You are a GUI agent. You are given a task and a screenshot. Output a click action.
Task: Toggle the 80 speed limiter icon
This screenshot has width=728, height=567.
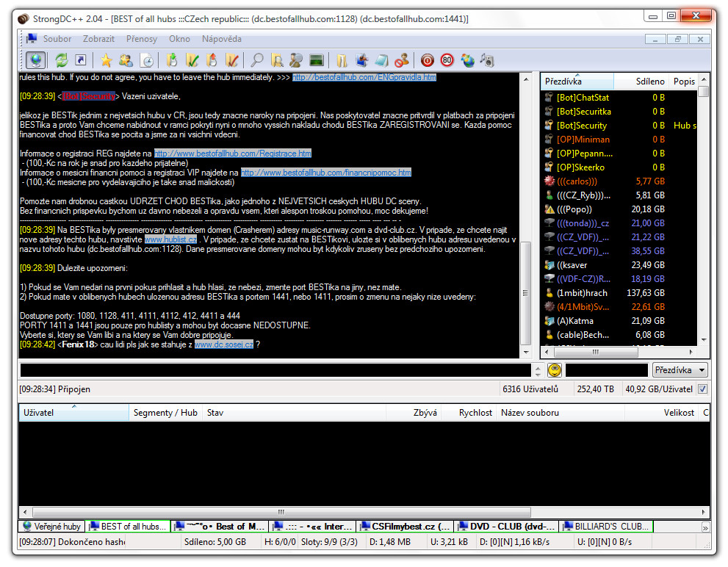pos(447,60)
